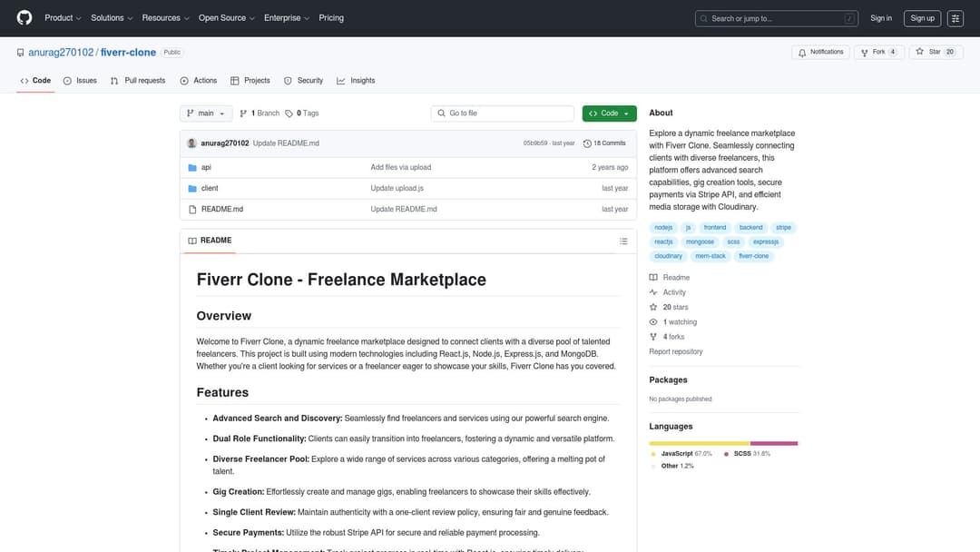This screenshot has width=980, height=552.
Task: Click the nodejs topic tag
Action: pyautogui.click(x=663, y=228)
